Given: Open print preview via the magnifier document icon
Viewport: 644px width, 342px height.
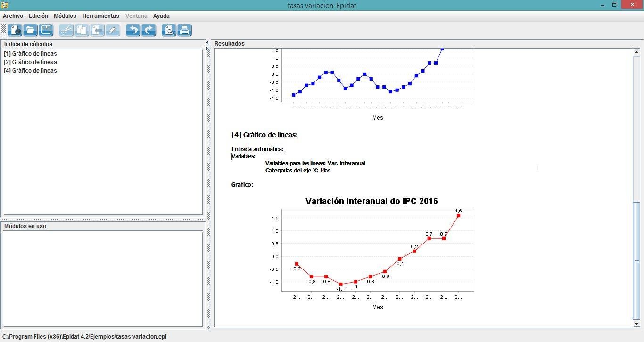Looking at the screenshot, I should point(169,30).
